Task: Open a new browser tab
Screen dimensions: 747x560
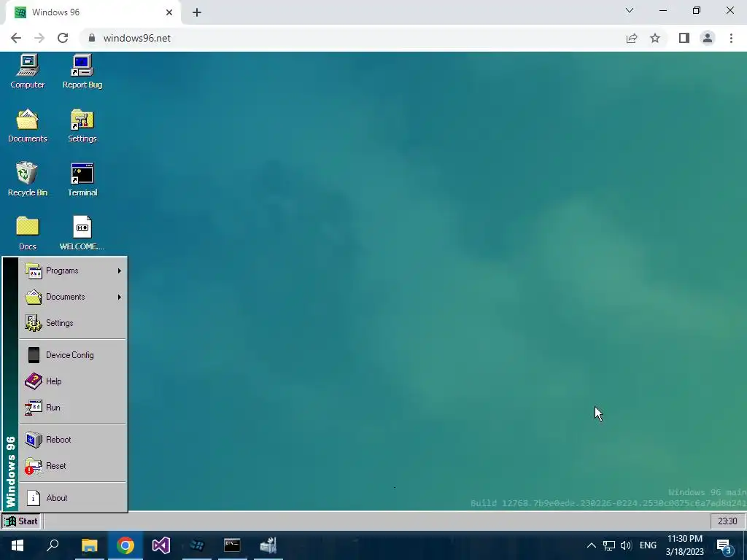Action: click(x=197, y=12)
